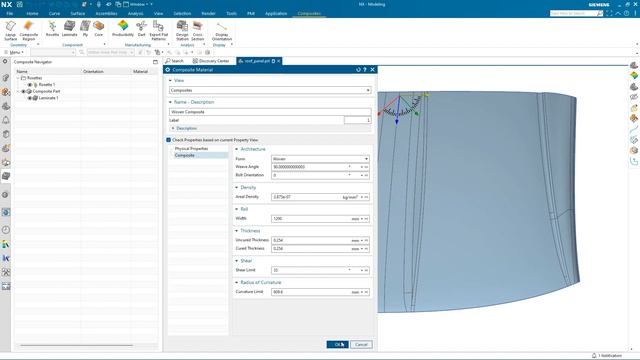This screenshot has width=640, height=360.
Task: Open the Discovery Center tab
Action: (211, 61)
